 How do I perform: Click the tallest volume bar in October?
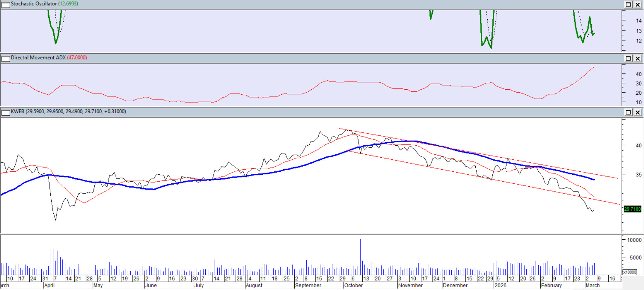(x=360, y=256)
